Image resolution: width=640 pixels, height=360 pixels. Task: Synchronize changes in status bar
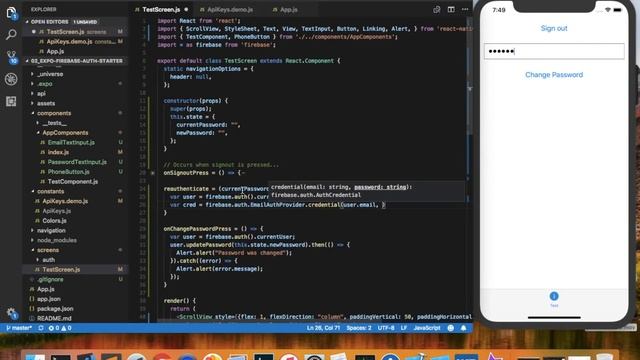pyautogui.click(x=41, y=328)
